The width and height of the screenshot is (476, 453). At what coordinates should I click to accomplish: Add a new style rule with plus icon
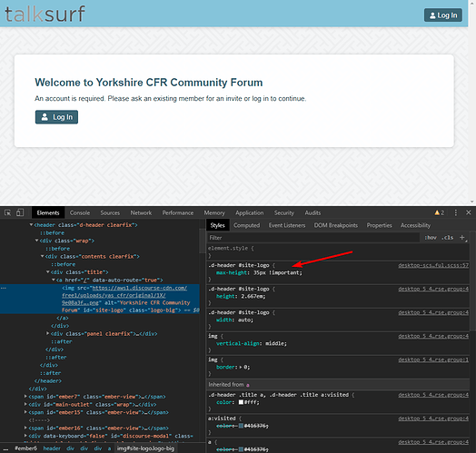click(x=462, y=238)
